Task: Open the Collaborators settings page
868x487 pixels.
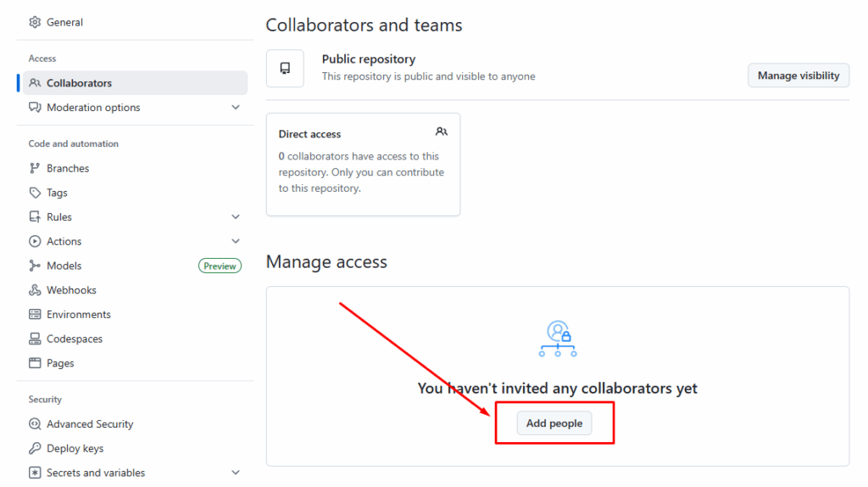Action: click(x=79, y=83)
